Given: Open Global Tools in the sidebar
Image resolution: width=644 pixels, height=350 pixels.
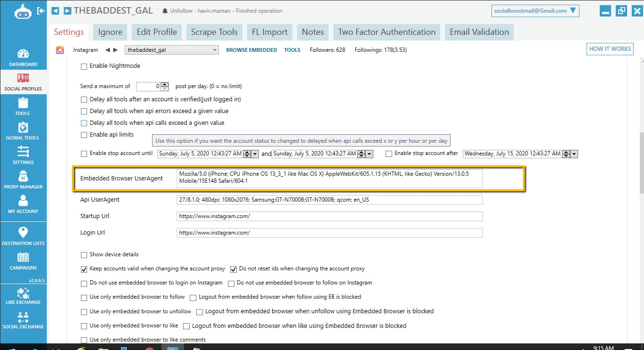Looking at the screenshot, I should tap(23, 131).
